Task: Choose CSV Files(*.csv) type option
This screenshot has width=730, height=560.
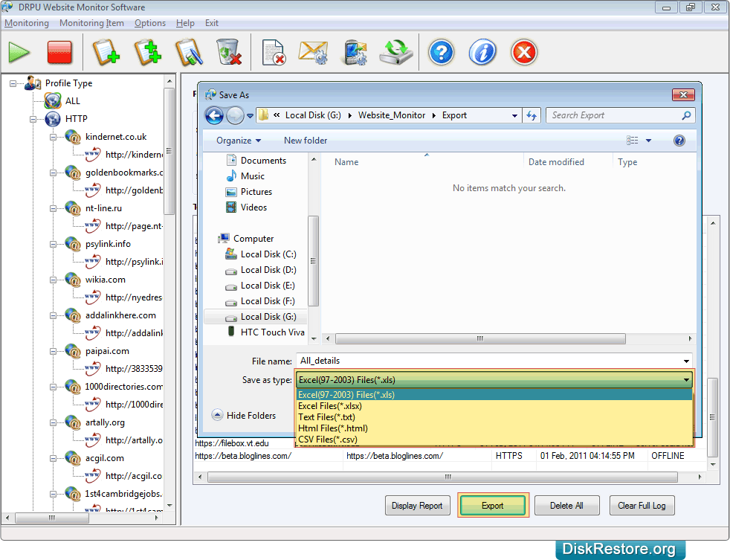Action: point(494,440)
